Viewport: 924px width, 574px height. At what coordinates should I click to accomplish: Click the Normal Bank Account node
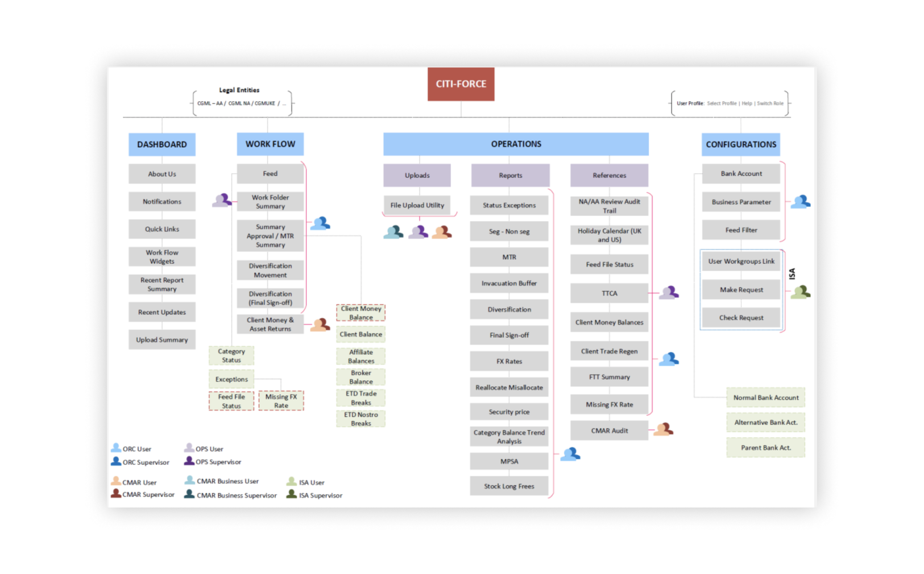[765, 398]
